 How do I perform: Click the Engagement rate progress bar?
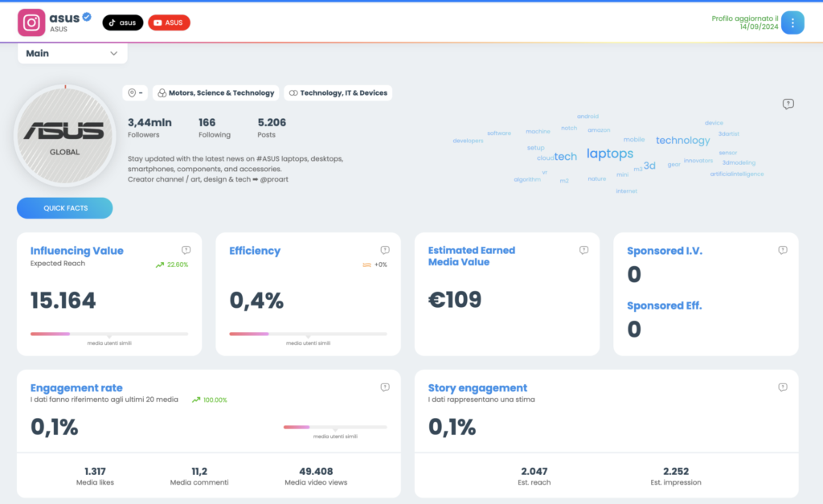pos(335,427)
